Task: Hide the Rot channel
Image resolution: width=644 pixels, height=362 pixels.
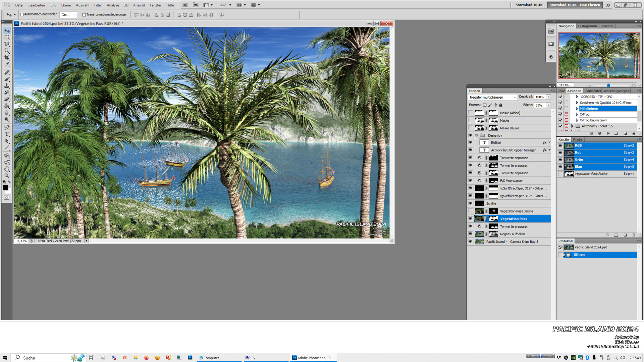Action: (x=560, y=153)
